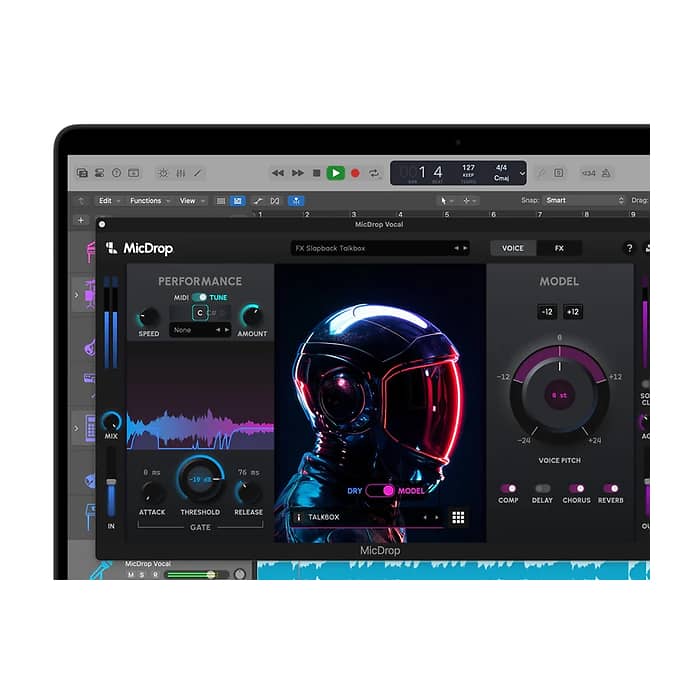Click the gate ATTACK knob
The width and height of the screenshot is (700, 700).
click(x=152, y=494)
